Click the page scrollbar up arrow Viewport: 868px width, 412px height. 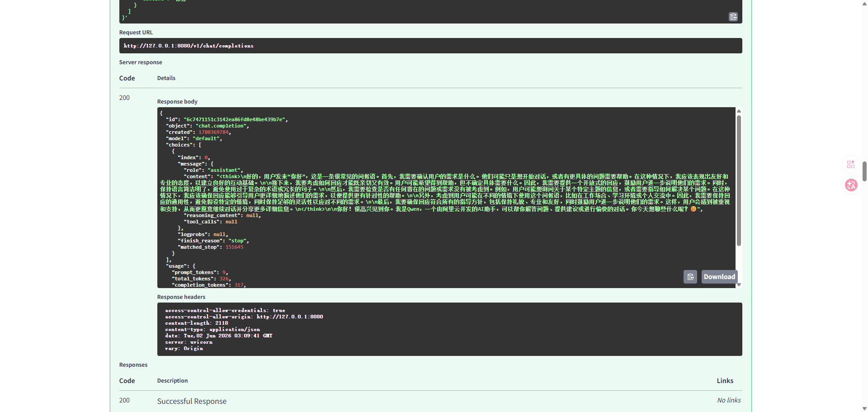pos(864,4)
